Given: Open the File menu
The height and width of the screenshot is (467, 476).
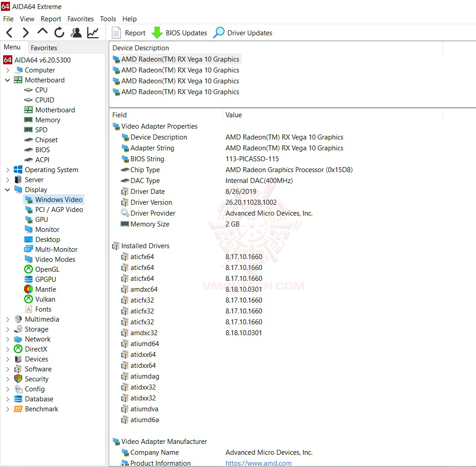Looking at the screenshot, I should pyautogui.click(x=8, y=19).
